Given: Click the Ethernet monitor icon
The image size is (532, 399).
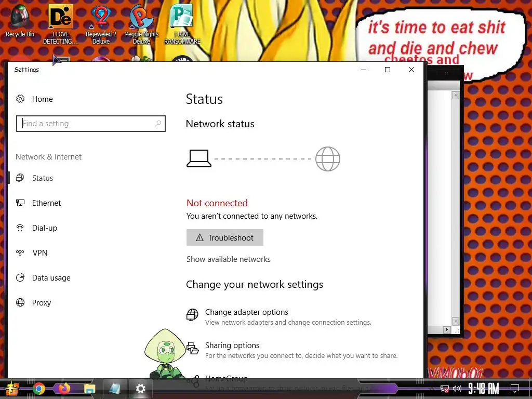Looking at the screenshot, I should pyautogui.click(x=20, y=203).
